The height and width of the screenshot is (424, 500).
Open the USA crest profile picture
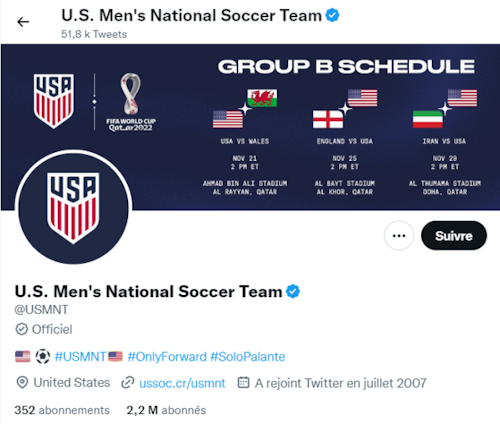(x=74, y=208)
